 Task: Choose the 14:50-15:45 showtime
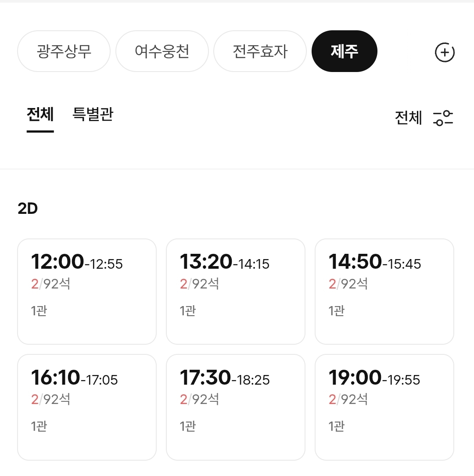coord(384,292)
